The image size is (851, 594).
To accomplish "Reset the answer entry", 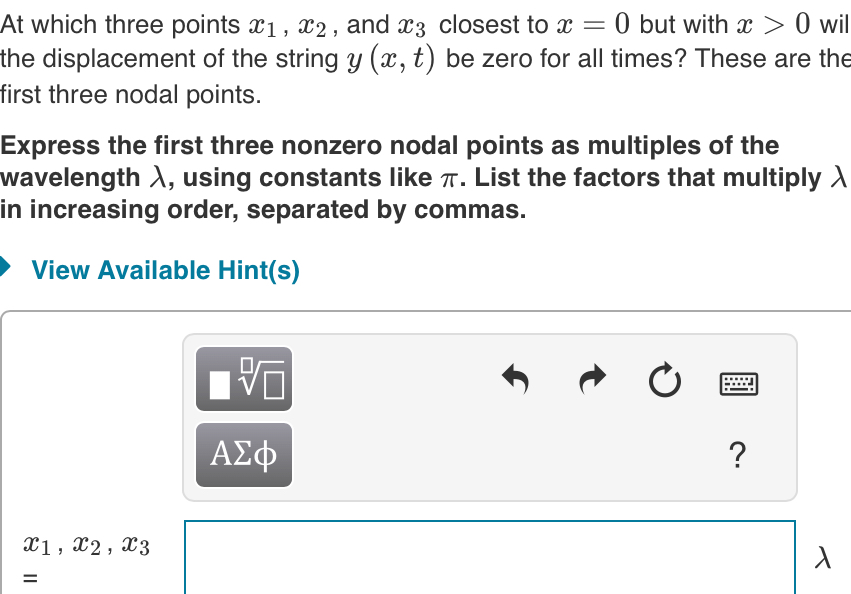I will click(x=664, y=380).
